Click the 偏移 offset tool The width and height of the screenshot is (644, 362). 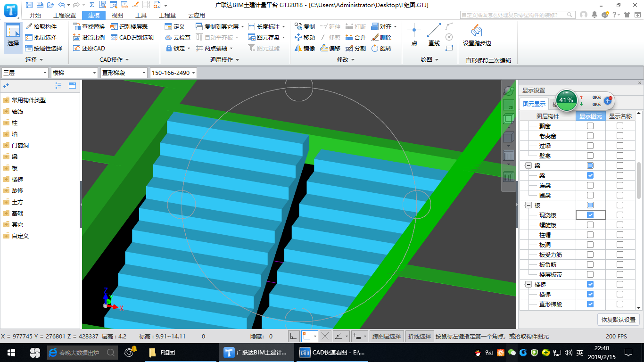(x=330, y=48)
